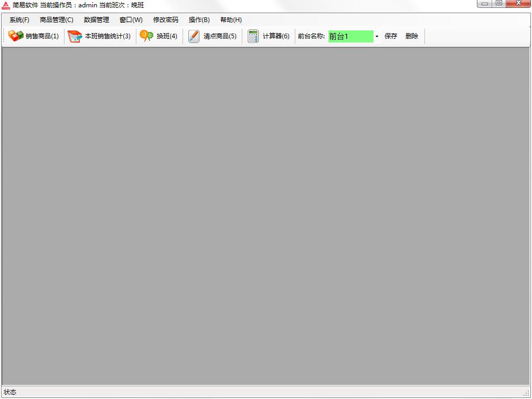
Task: Open the 商品管理(C) menu
Action: click(56, 20)
